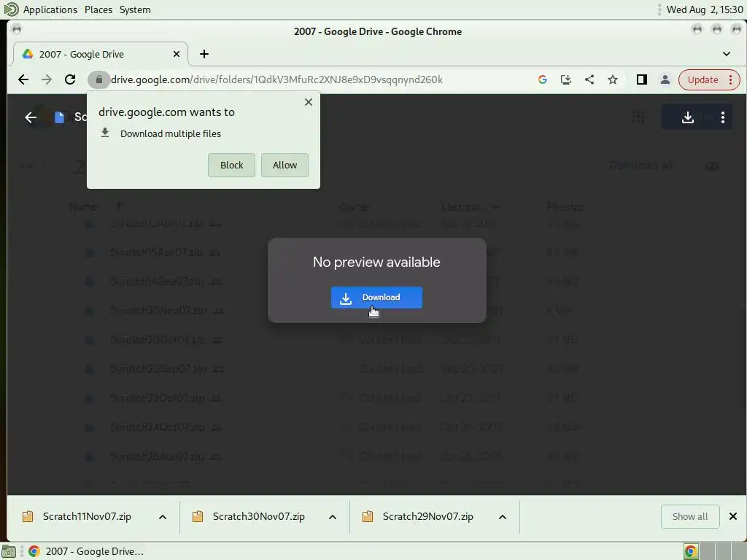Image resolution: width=747 pixels, height=560 pixels.
Task: Share this page using share icon
Action: coord(589,79)
